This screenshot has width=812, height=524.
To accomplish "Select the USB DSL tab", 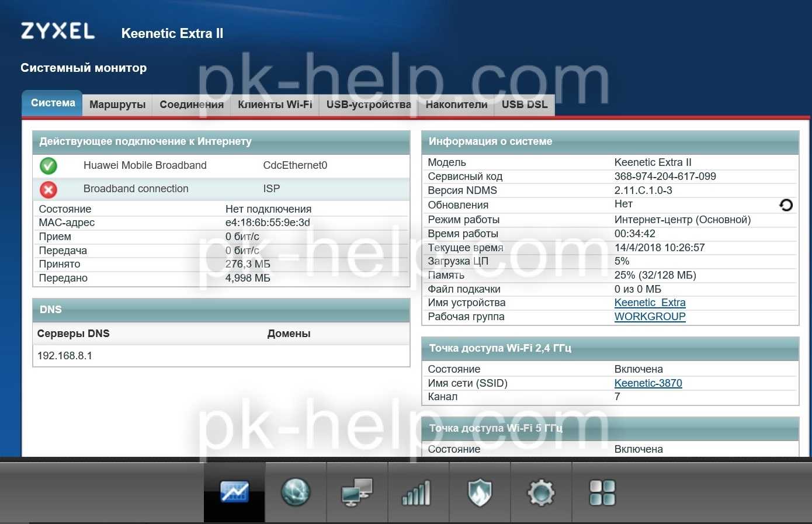I will tap(524, 105).
